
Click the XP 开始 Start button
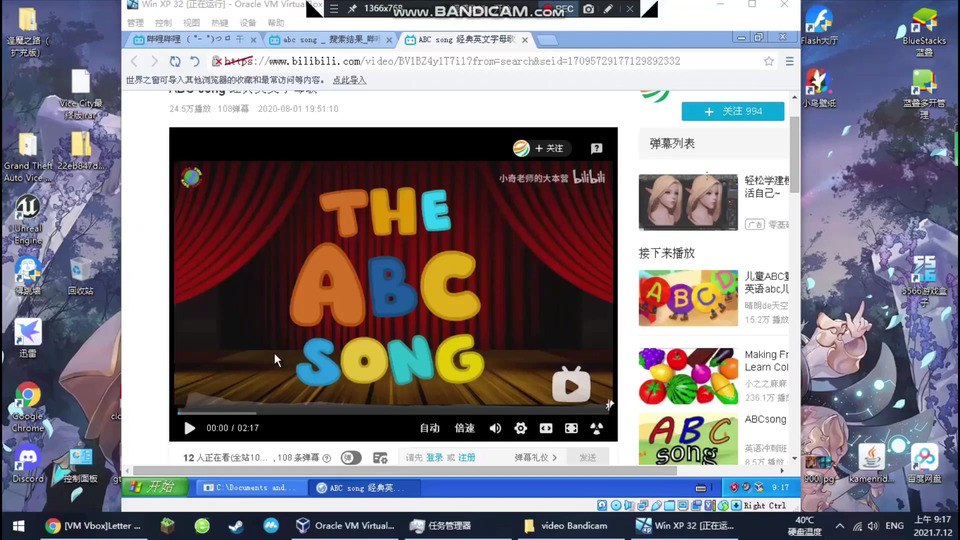pos(156,487)
